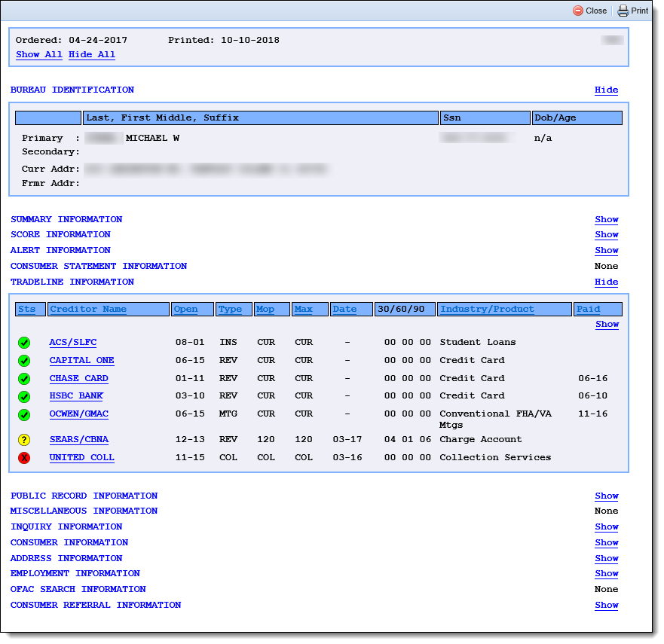664x644 pixels.
Task: Show the Paid column details in tradelines
Action: coord(607,324)
